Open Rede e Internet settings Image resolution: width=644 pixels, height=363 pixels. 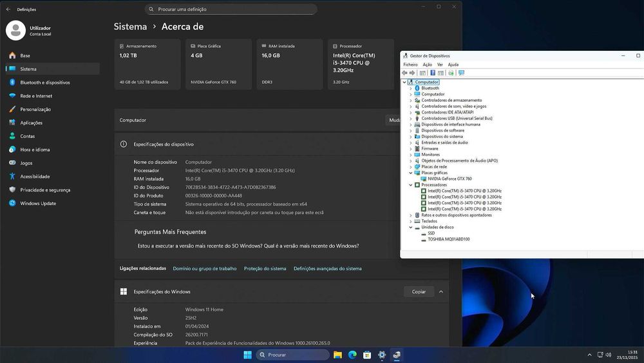coord(53,96)
